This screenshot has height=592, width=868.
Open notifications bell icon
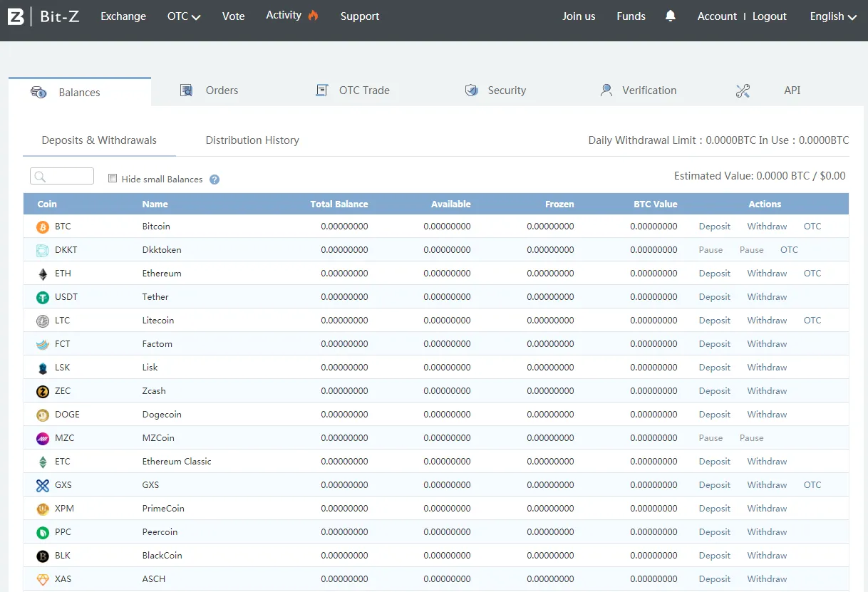(670, 16)
